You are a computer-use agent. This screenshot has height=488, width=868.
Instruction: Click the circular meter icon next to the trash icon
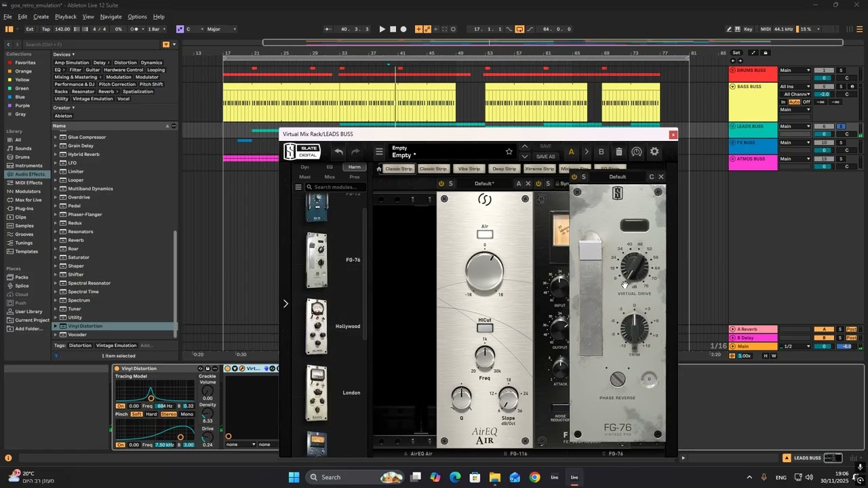pos(636,152)
